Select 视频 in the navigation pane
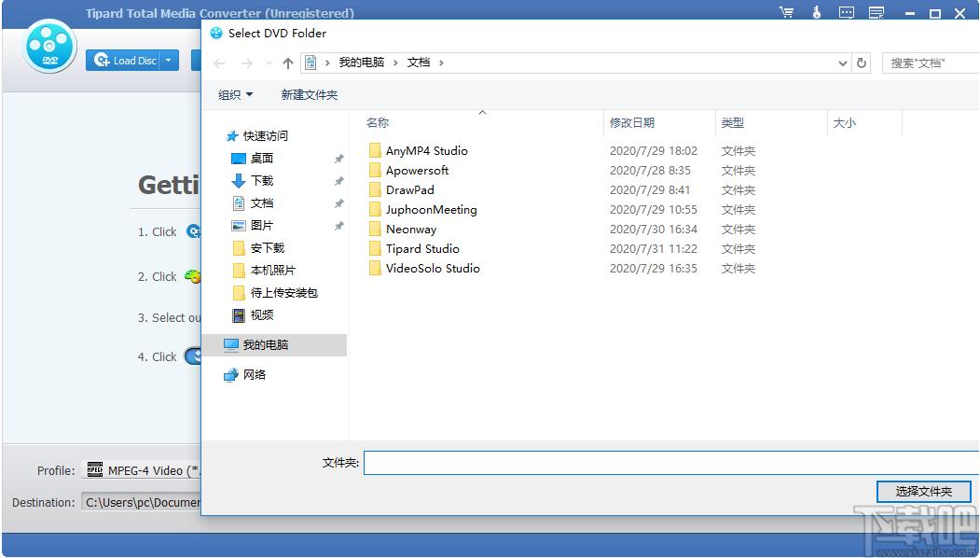Image resolution: width=980 pixels, height=558 pixels. 261,315
